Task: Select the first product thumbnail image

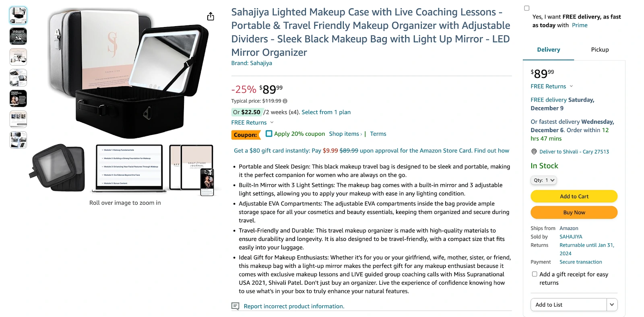Action: click(x=18, y=15)
